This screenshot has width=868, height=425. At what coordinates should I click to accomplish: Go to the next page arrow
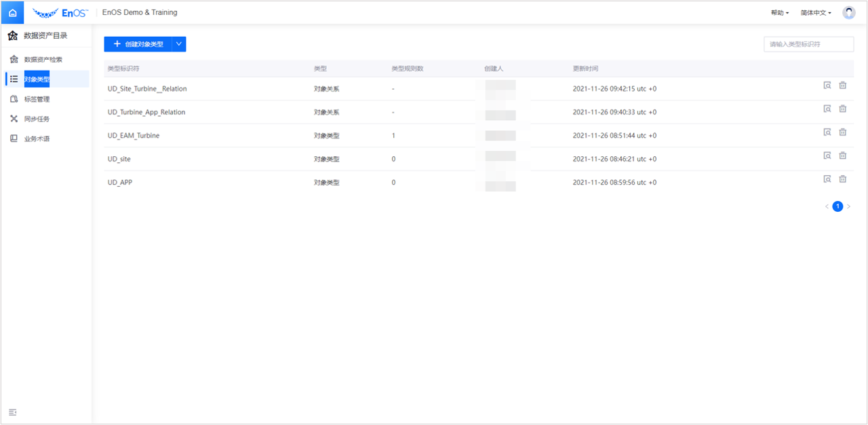click(x=849, y=206)
